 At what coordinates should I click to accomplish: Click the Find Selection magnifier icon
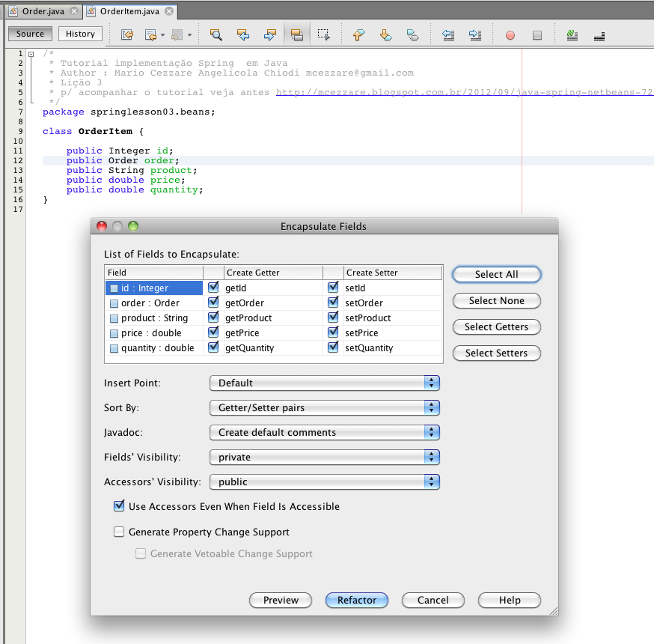(216, 34)
